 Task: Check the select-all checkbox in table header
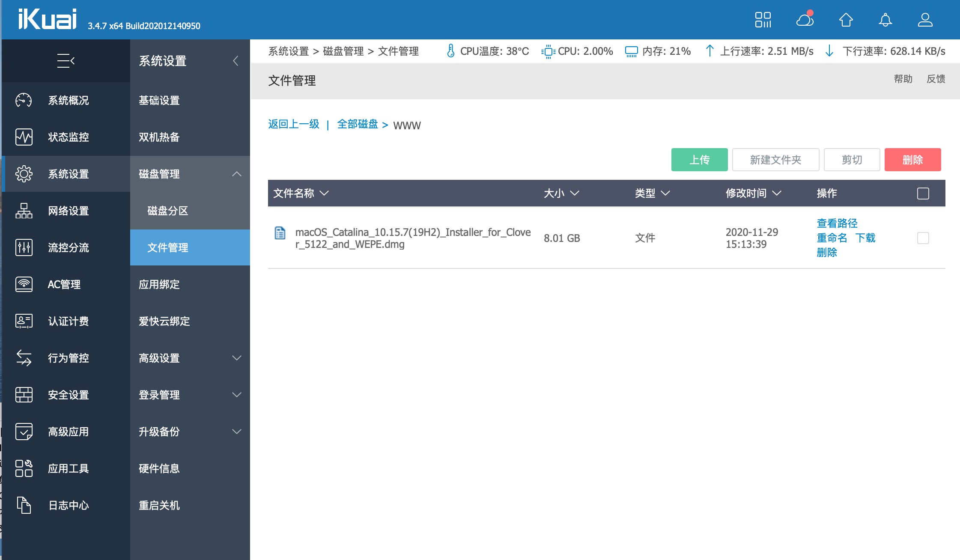tap(923, 194)
